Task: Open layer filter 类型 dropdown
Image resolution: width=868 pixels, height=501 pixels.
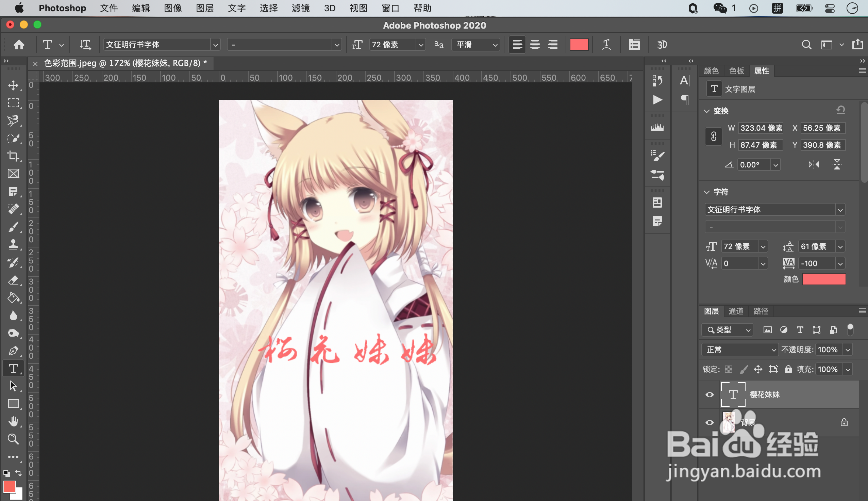Action: (727, 330)
